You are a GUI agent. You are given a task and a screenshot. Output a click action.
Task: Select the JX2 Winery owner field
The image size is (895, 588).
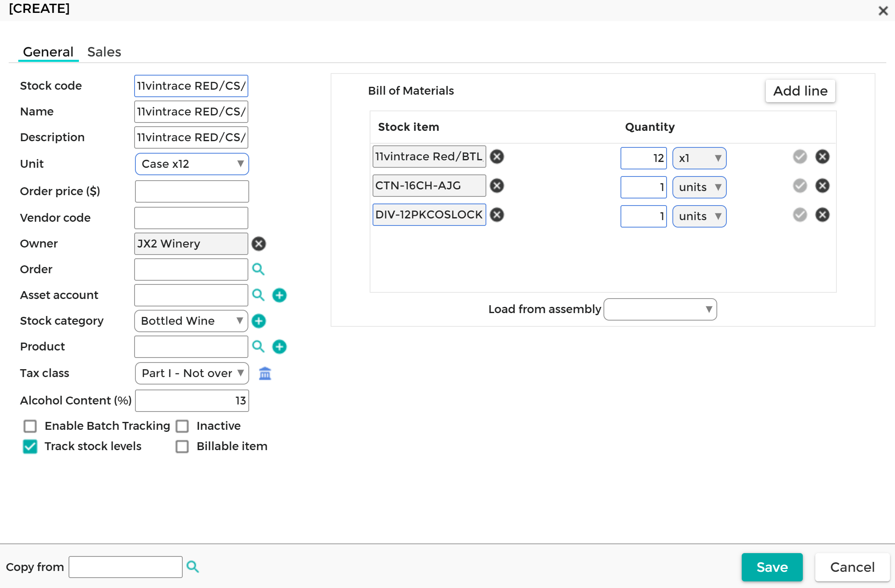click(191, 244)
